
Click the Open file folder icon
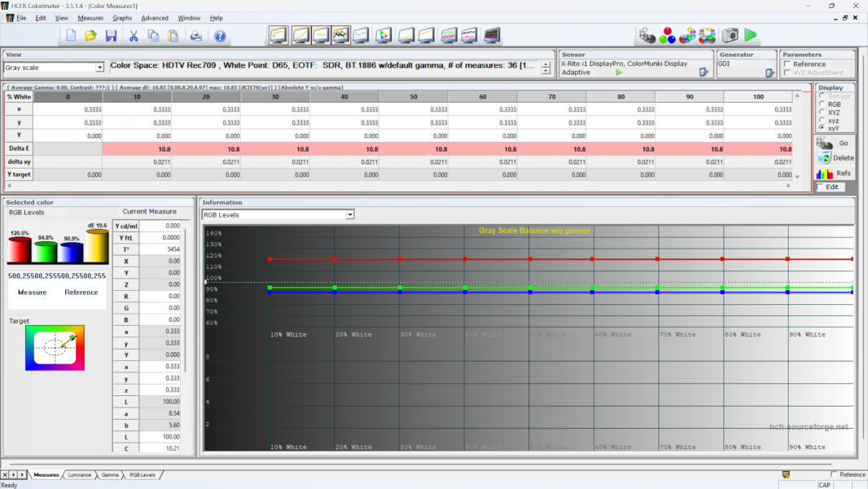coord(90,36)
